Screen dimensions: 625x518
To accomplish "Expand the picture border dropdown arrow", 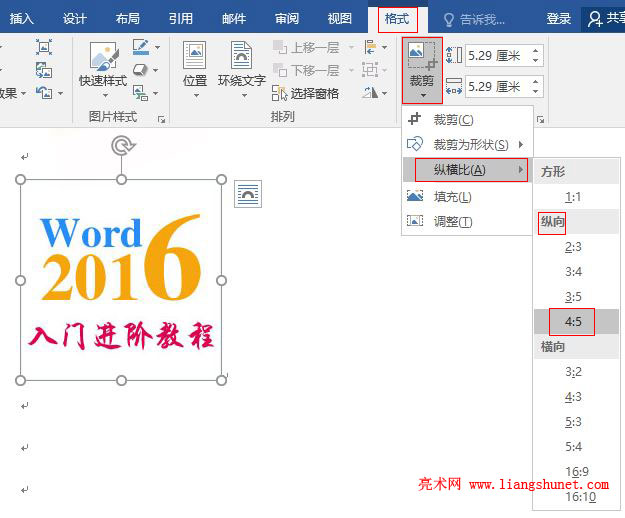I will coord(157,47).
